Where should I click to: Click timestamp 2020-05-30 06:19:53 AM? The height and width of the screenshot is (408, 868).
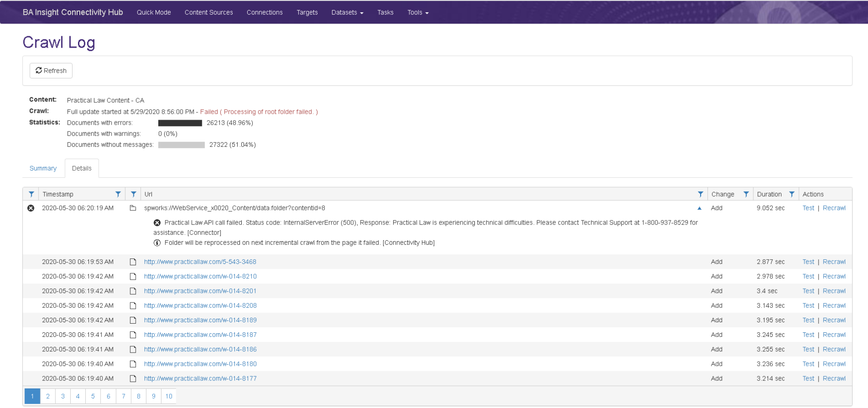[78, 262]
